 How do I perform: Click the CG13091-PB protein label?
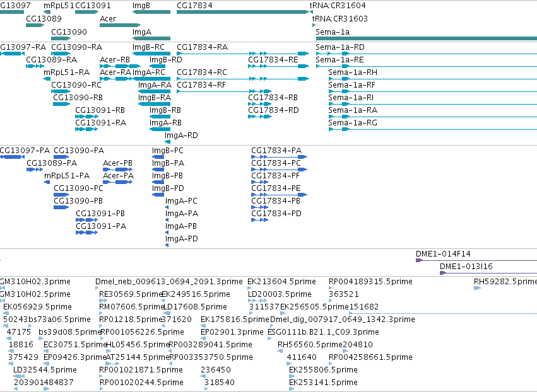click(101, 214)
